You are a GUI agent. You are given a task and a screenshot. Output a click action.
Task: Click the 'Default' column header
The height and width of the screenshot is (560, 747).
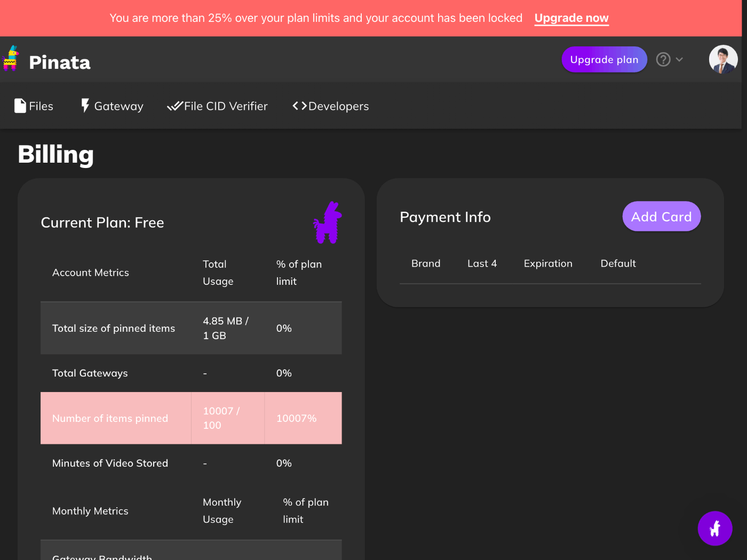[618, 263]
